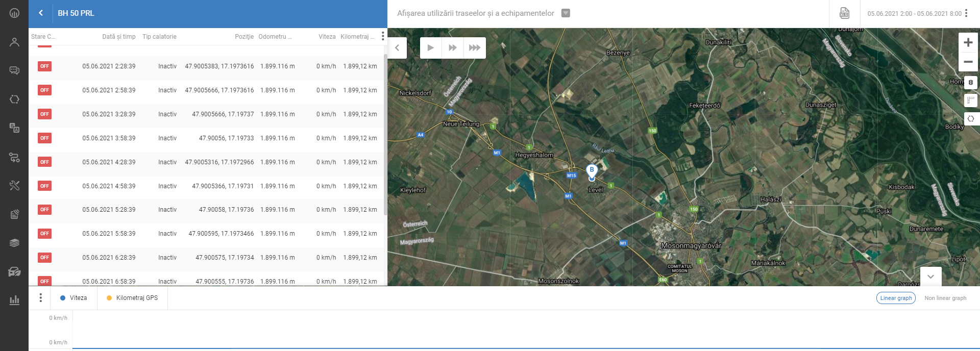Open the wrench and screwdriver tools icon
This screenshot has height=351, width=980.
click(x=14, y=186)
